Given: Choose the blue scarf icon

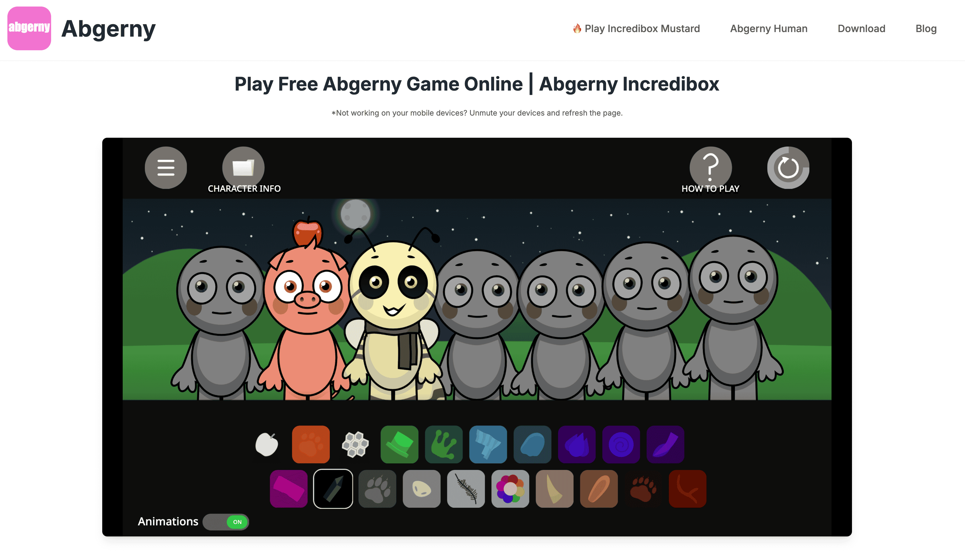Looking at the screenshot, I should pos(488,444).
